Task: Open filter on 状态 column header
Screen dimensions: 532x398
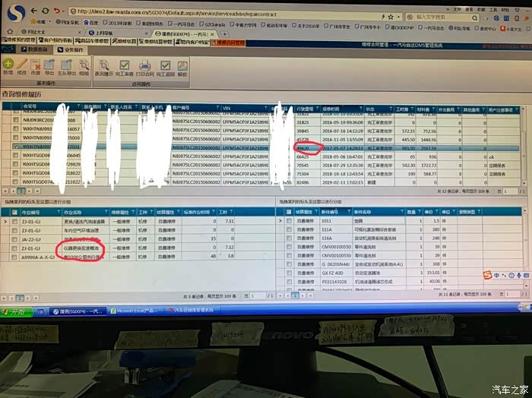Action: coord(391,109)
